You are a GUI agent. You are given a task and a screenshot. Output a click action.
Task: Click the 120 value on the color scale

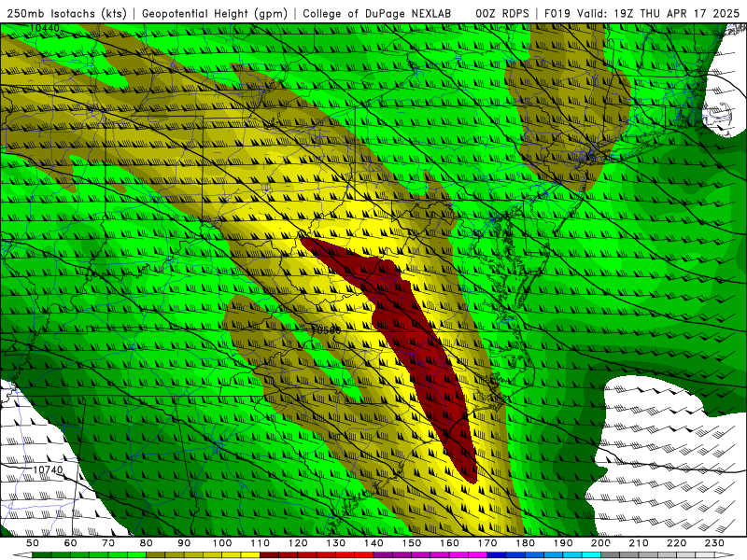298,543
